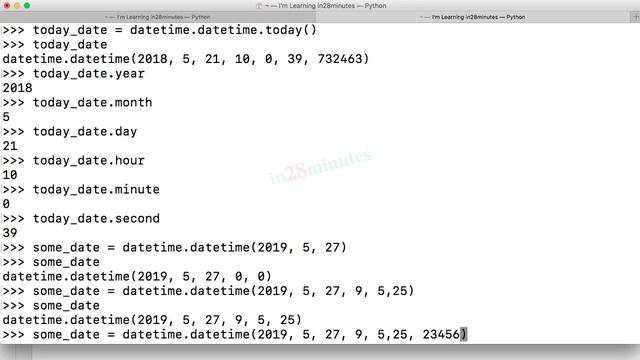
Task: Click line ending with '9, 5,25)'
Action: [208, 291]
